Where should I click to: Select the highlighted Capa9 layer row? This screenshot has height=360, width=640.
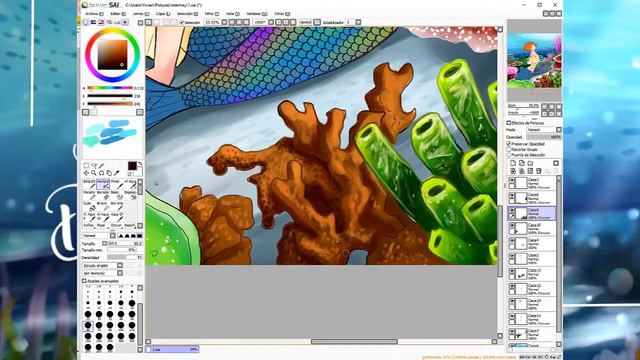click(x=532, y=213)
